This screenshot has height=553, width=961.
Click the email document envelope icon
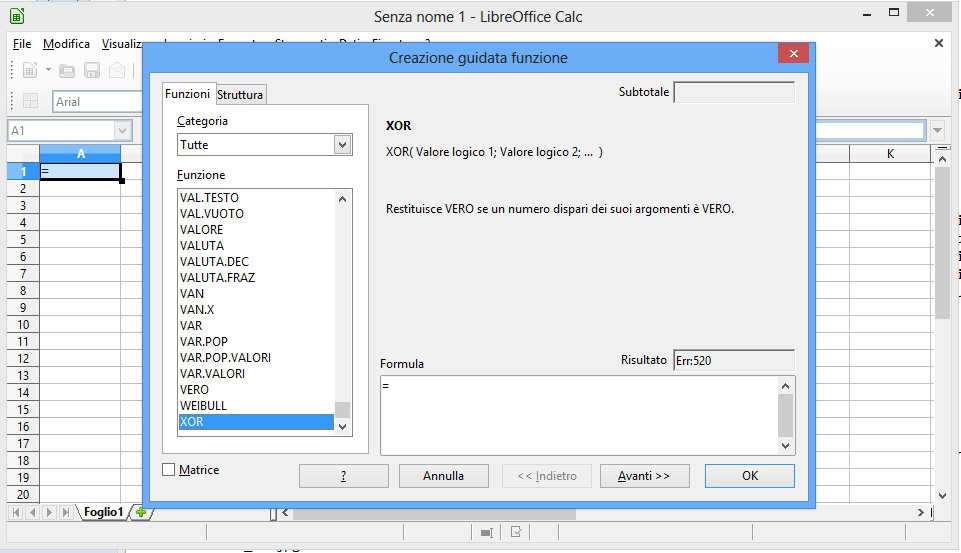pyautogui.click(x=117, y=70)
